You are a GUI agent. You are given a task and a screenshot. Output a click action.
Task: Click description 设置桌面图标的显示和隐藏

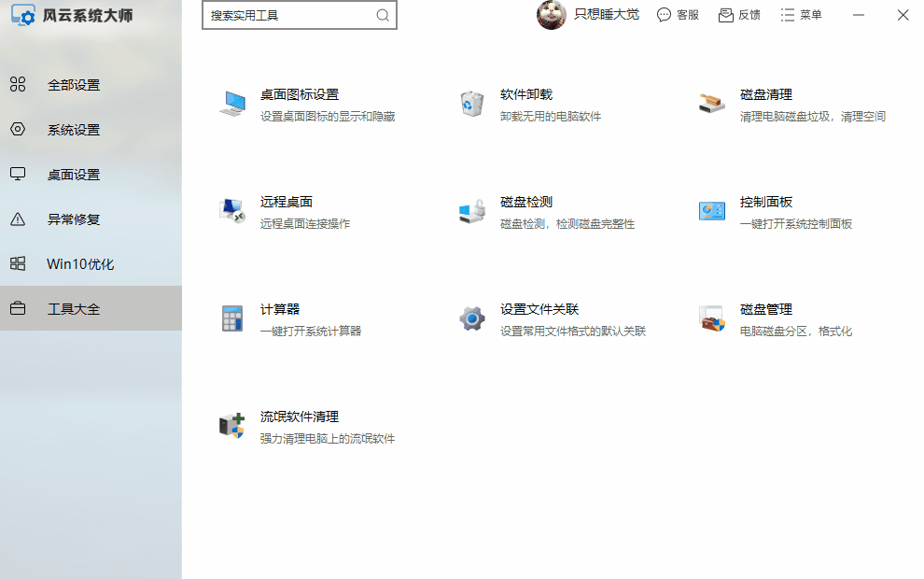tap(328, 117)
